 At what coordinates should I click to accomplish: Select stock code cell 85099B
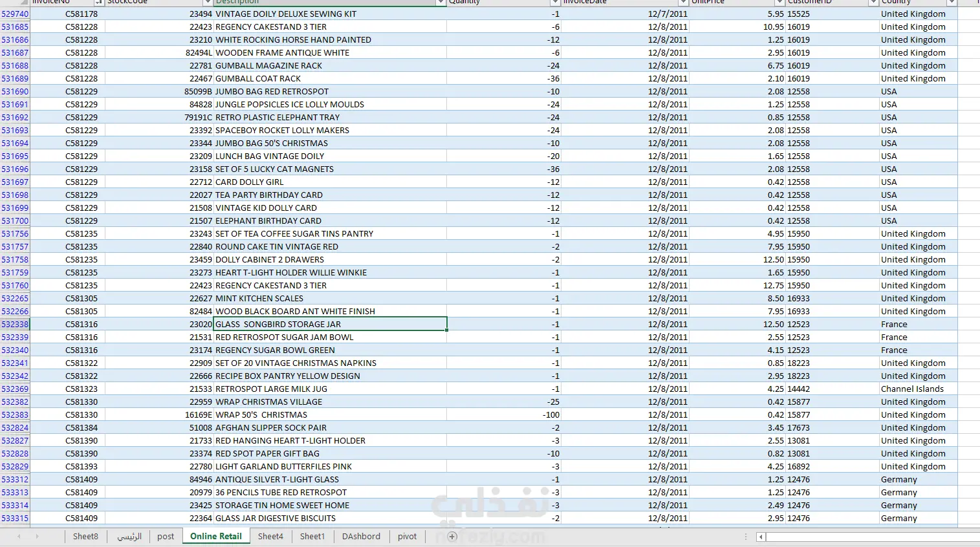pyautogui.click(x=159, y=91)
